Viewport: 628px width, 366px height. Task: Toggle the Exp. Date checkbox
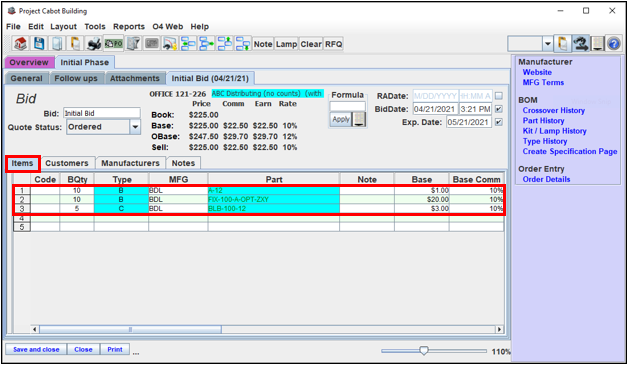coord(498,122)
